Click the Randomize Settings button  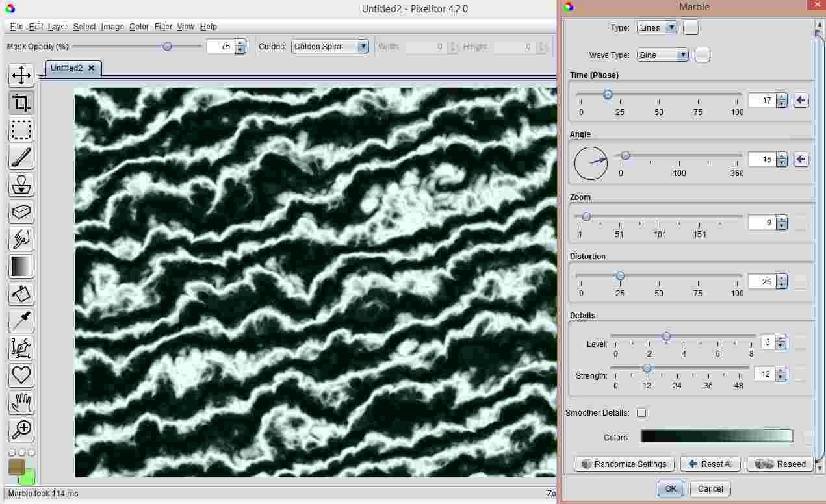pos(625,464)
